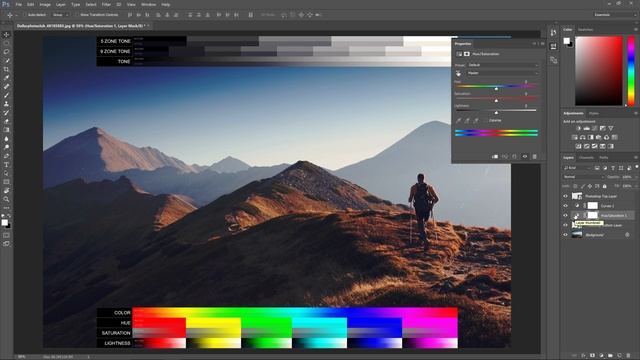
Task: Switch to the Paths tab
Action: 604,158
